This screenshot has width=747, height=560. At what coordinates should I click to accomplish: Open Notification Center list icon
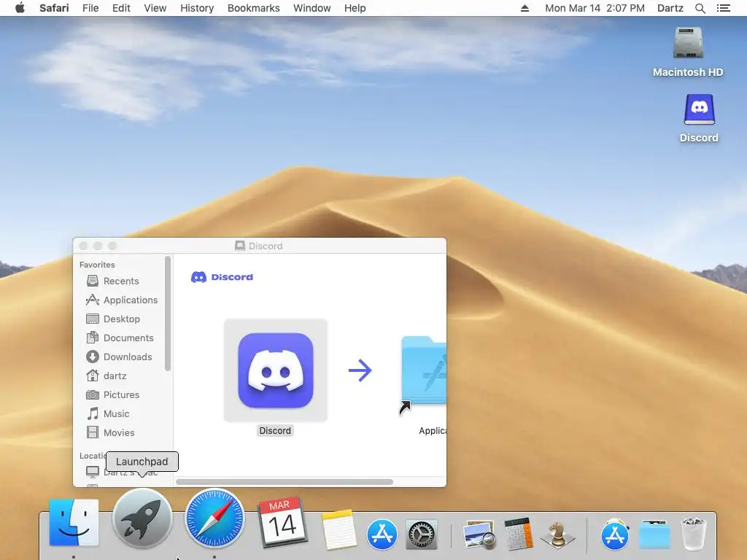coord(723,8)
